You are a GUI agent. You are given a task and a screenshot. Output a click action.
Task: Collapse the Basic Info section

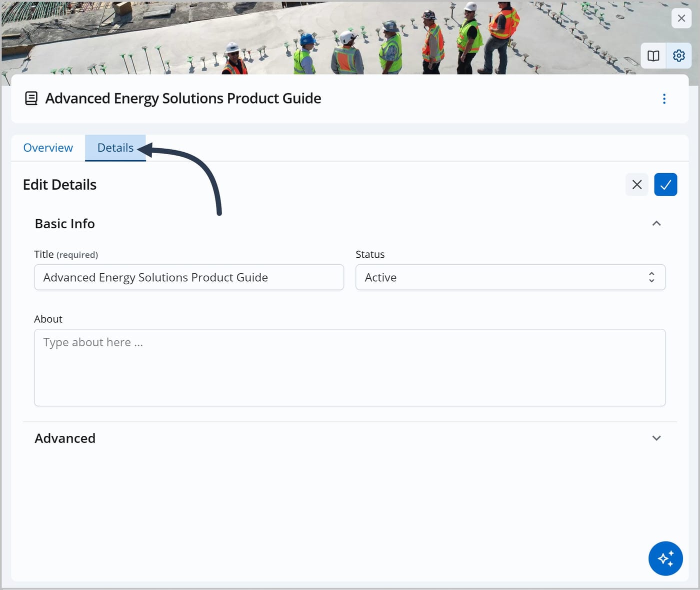[656, 223]
